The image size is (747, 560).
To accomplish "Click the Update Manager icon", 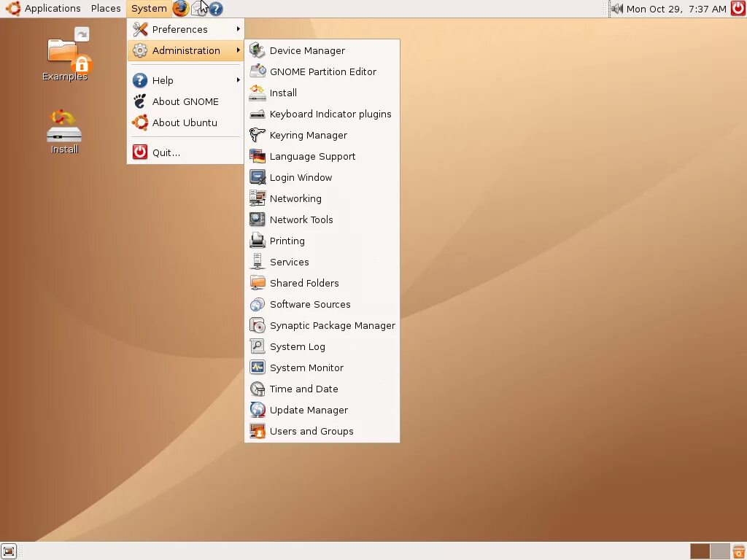I will pyautogui.click(x=258, y=410).
